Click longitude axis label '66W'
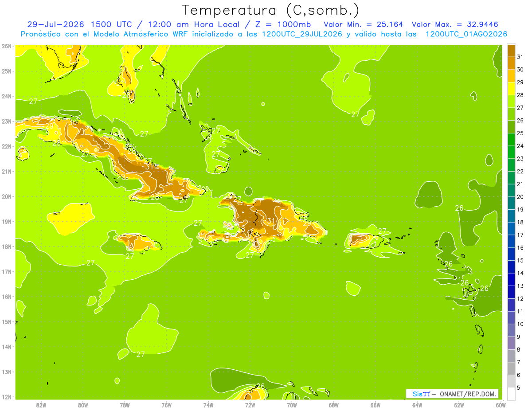The height and width of the screenshot is (411, 532). click(x=375, y=405)
